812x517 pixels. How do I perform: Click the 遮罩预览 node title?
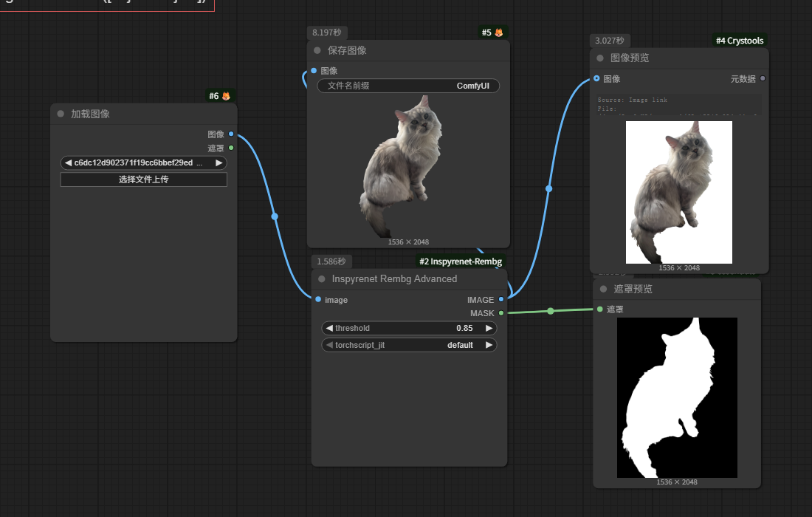[x=633, y=289]
